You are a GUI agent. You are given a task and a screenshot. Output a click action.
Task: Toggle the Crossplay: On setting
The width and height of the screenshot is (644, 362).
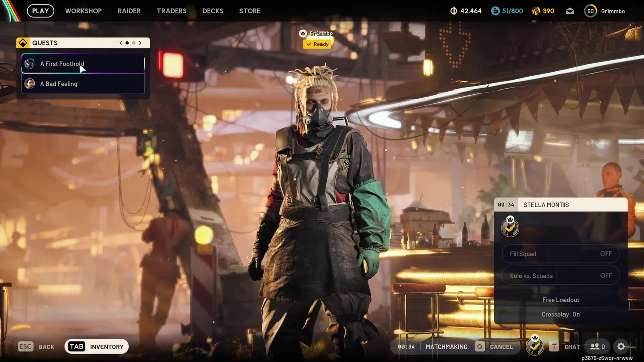tap(560, 314)
